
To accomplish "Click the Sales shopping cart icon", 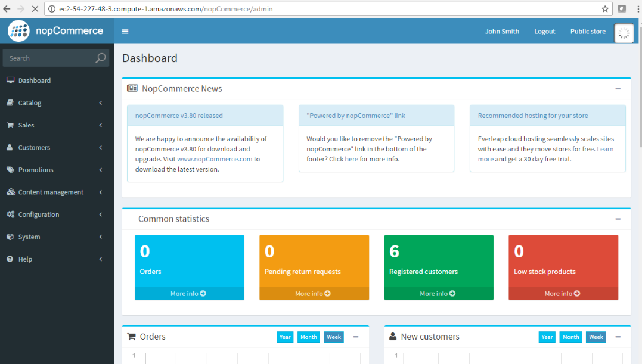I will click(10, 125).
